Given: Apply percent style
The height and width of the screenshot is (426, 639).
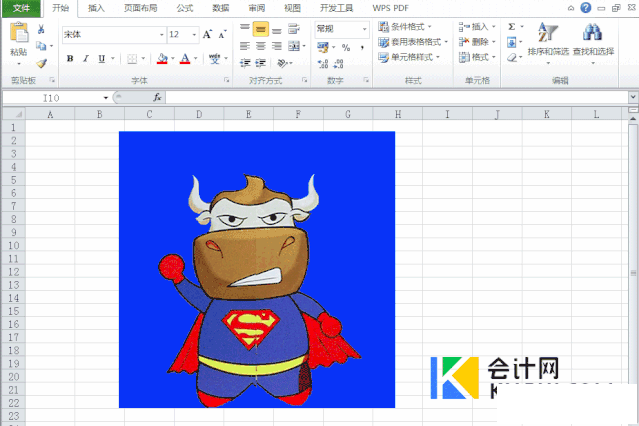Looking at the screenshot, I should point(346,47).
